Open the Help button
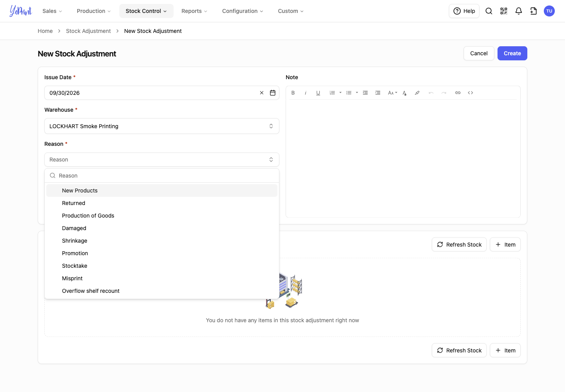The image size is (565, 392). (x=464, y=11)
